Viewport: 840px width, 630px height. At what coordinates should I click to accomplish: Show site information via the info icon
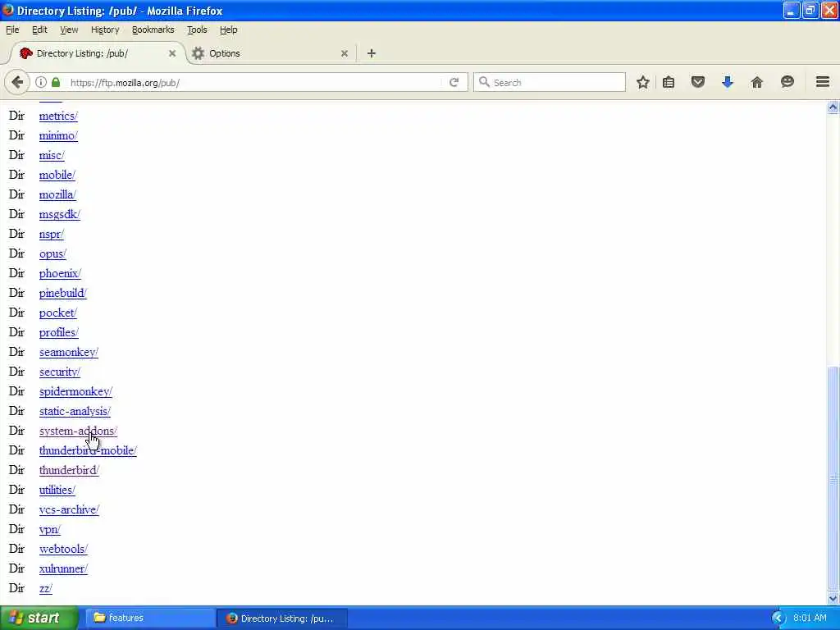(41, 83)
